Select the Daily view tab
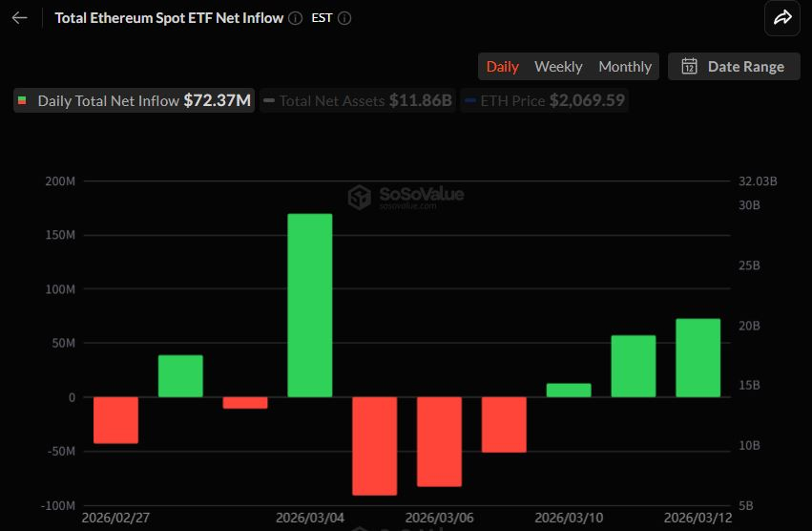The width and height of the screenshot is (812, 531). [x=503, y=67]
